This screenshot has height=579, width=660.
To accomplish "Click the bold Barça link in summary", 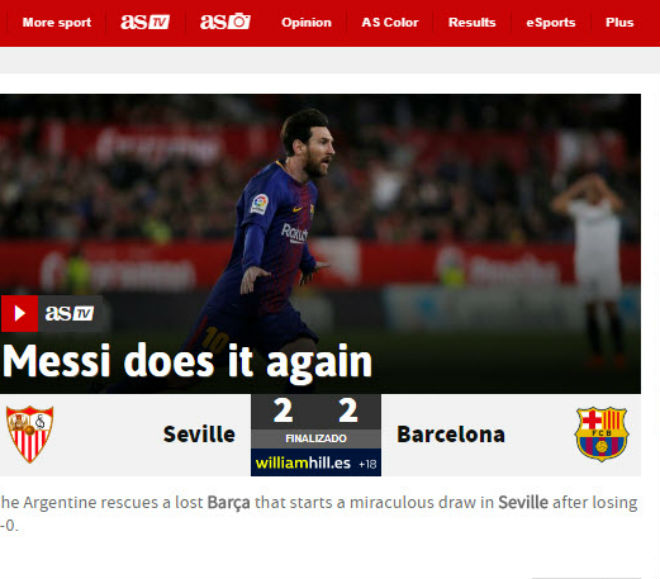I will point(229,502).
